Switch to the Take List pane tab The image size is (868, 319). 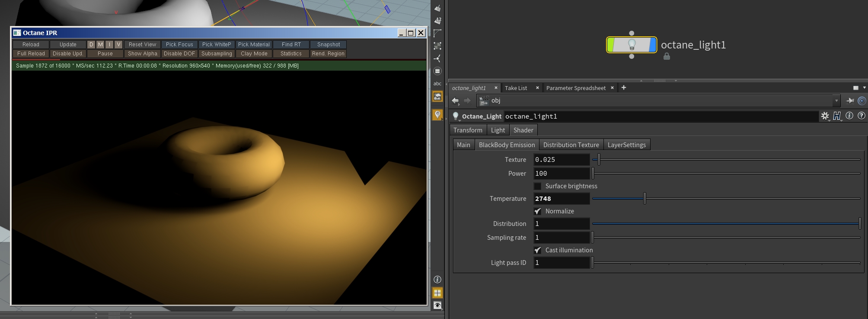pyautogui.click(x=516, y=88)
